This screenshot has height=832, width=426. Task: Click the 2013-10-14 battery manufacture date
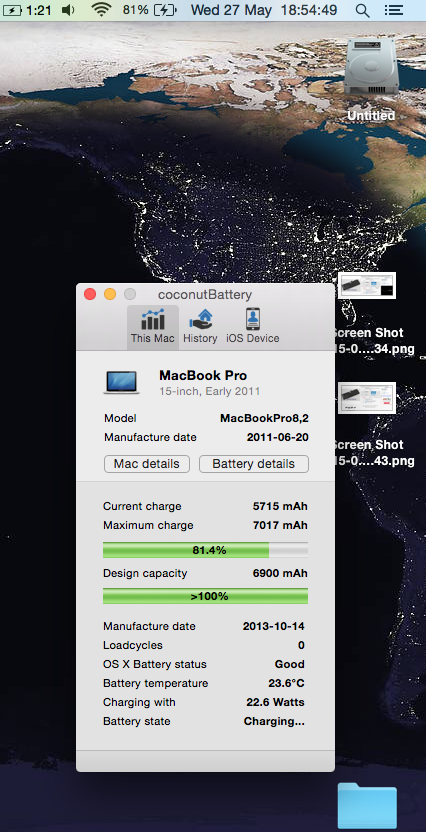pos(274,626)
